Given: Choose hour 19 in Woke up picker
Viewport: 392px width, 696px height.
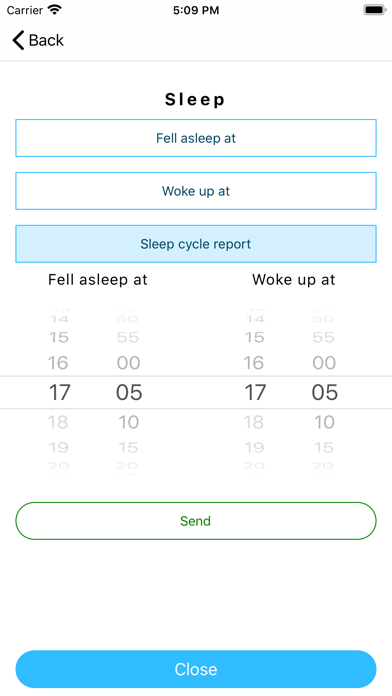Looking at the screenshot, I should [254, 447].
